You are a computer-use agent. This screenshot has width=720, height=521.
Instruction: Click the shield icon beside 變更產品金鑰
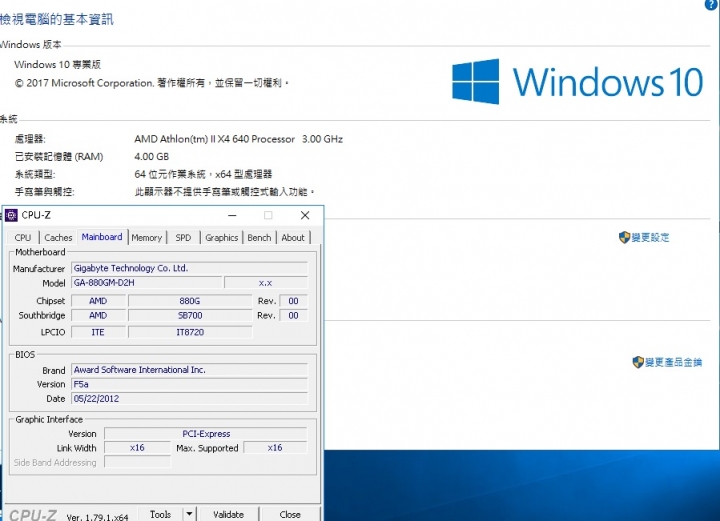tap(638, 363)
